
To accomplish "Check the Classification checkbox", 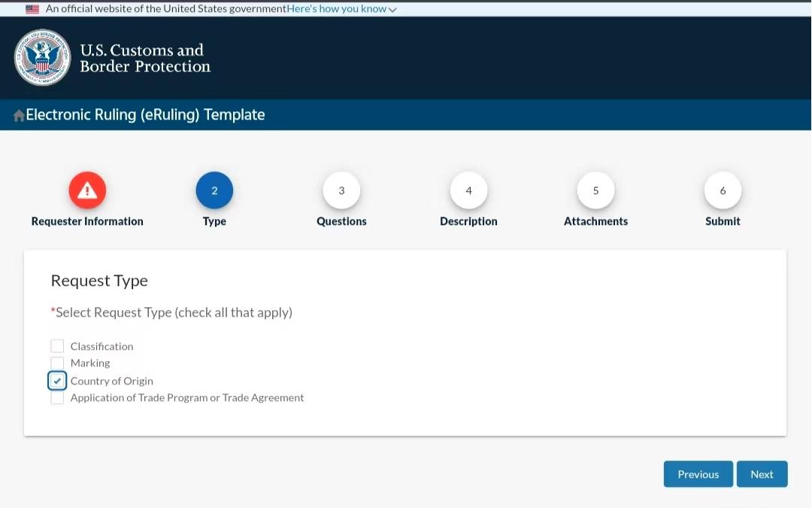I will [57, 345].
